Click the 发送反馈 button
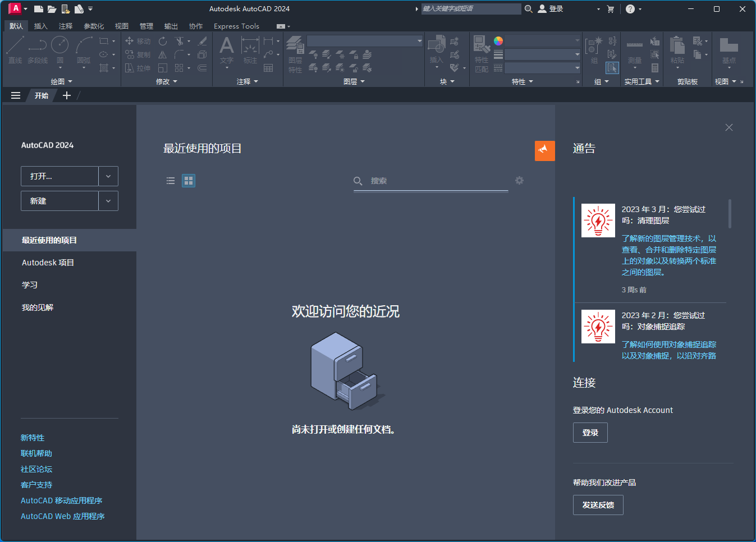Image resolution: width=756 pixels, height=542 pixels. [x=598, y=505]
